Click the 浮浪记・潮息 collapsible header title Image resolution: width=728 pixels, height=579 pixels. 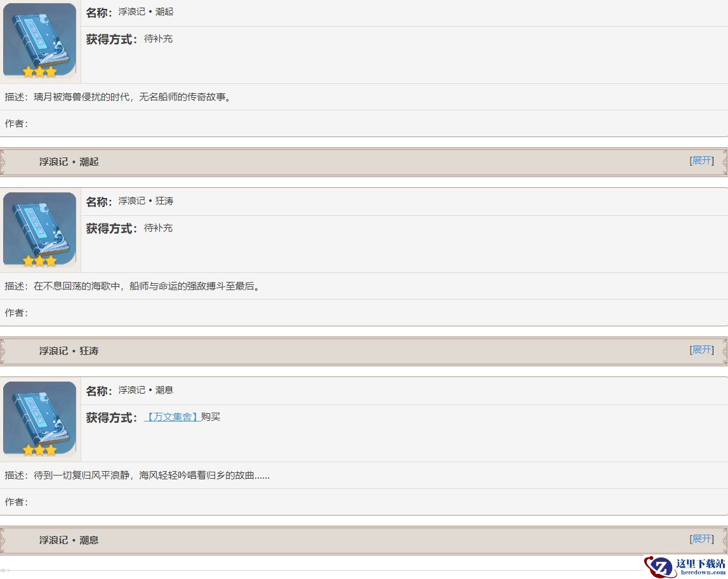(x=69, y=540)
